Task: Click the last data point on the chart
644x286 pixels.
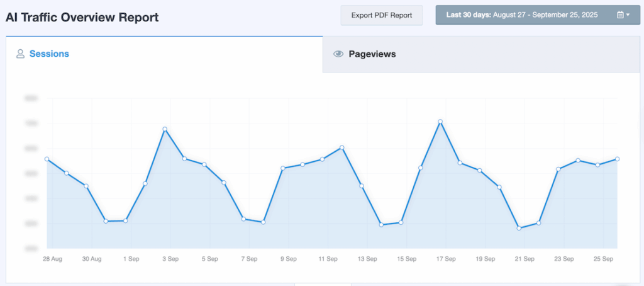Action: pyautogui.click(x=618, y=159)
